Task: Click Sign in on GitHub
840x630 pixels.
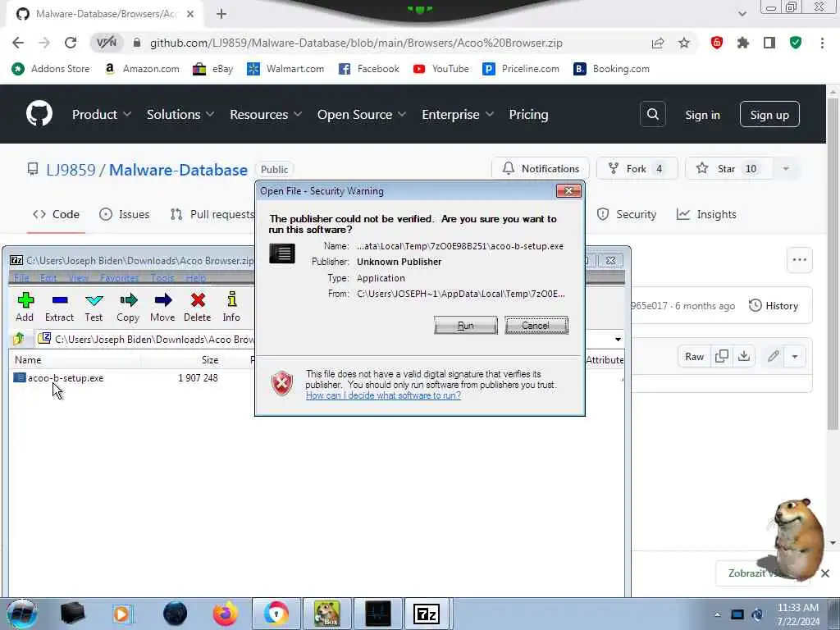Action: [x=702, y=115]
